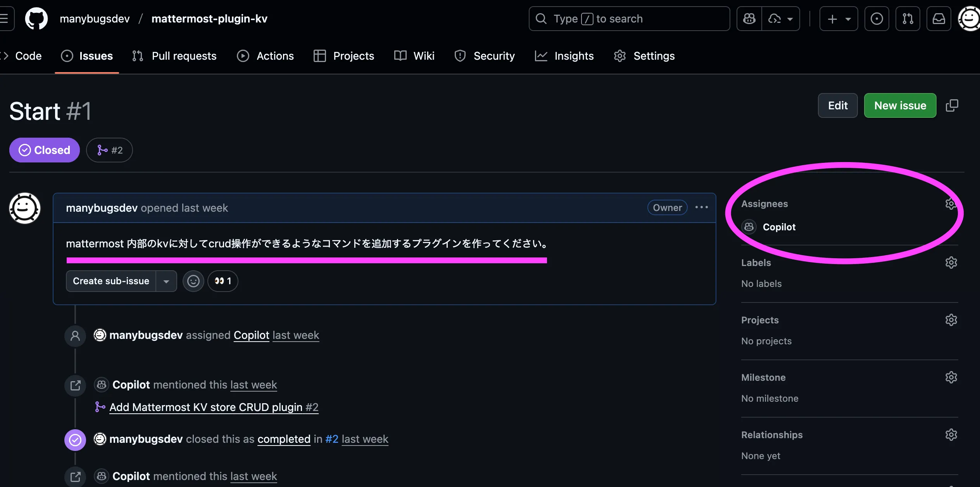Click the GitHub octocat home logo

coord(36,19)
